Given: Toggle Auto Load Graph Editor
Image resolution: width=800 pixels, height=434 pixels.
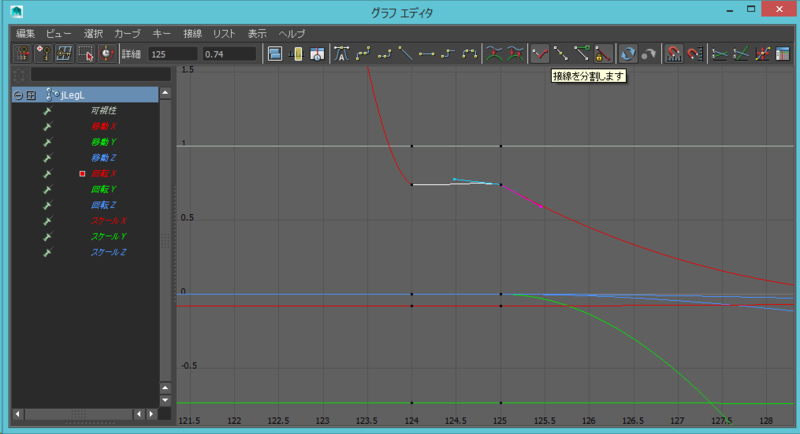Looking at the screenshot, I should point(628,54).
